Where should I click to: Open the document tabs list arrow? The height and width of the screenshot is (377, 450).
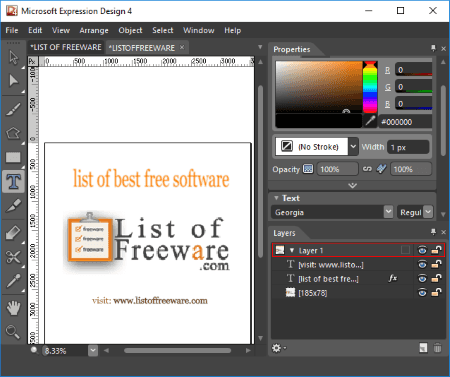260,47
